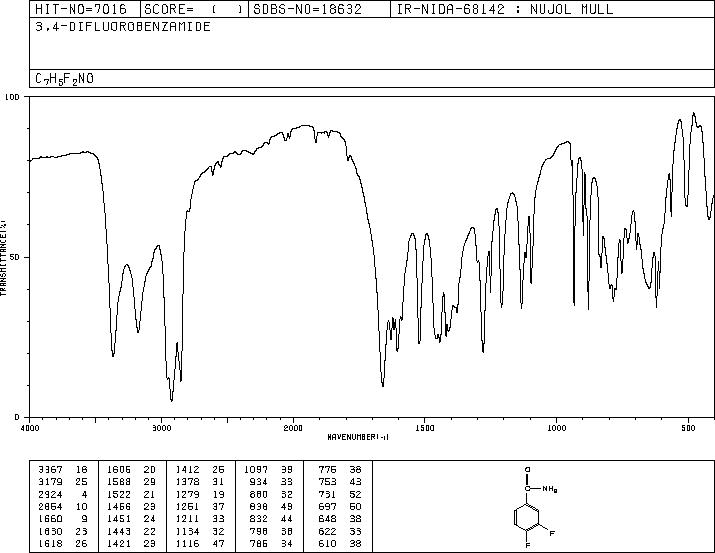Select the 1134 peak table entry

[200, 531]
